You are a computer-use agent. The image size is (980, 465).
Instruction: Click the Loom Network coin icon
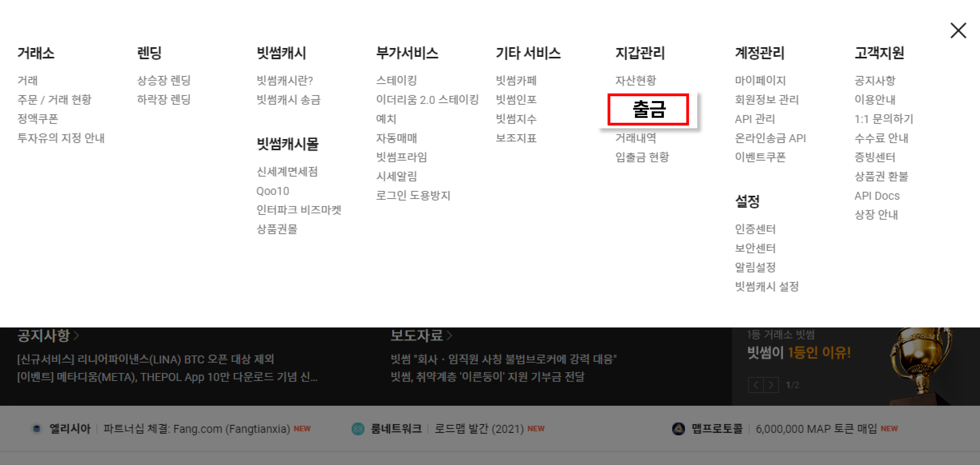tap(358, 428)
